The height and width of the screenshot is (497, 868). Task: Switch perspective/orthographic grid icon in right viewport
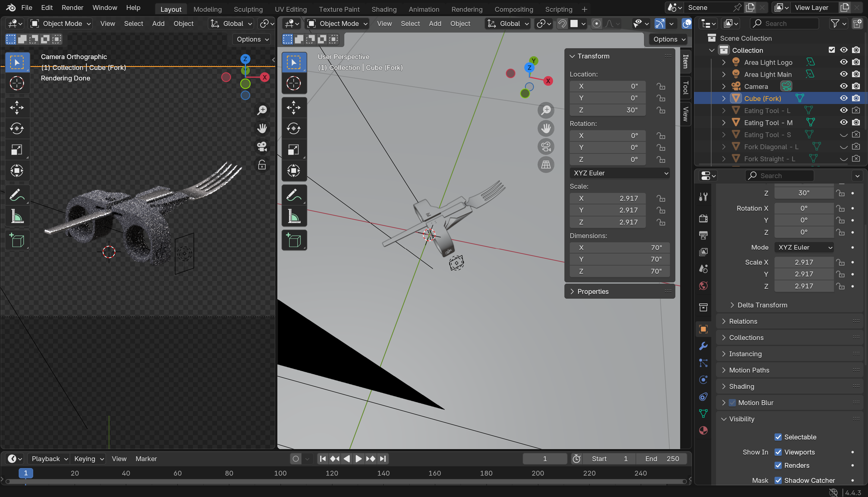[x=546, y=165]
